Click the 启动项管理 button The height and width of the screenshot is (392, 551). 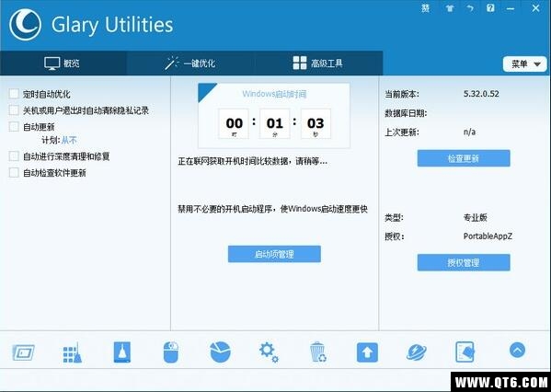click(274, 254)
